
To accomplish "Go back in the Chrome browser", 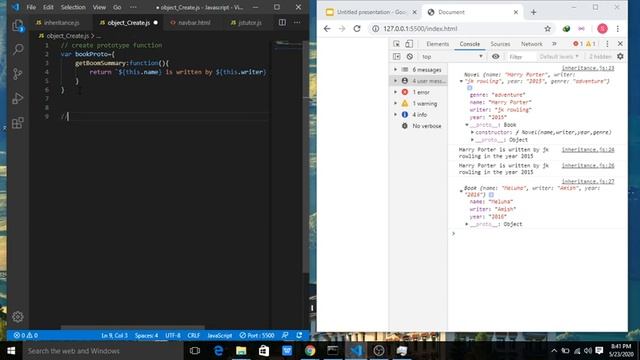I will click(327, 29).
